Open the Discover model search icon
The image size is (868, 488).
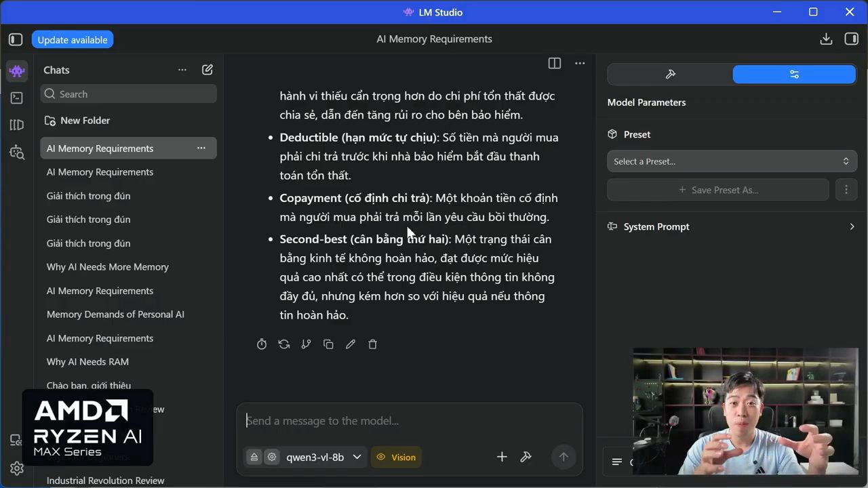pyautogui.click(x=17, y=152)
